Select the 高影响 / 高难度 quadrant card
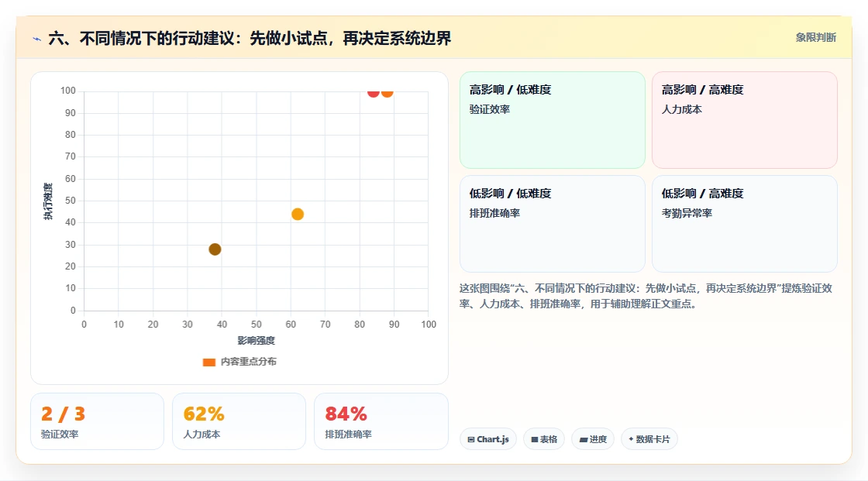Image resolution: width=868 pixels, height=481 pixels. (745, 119)
